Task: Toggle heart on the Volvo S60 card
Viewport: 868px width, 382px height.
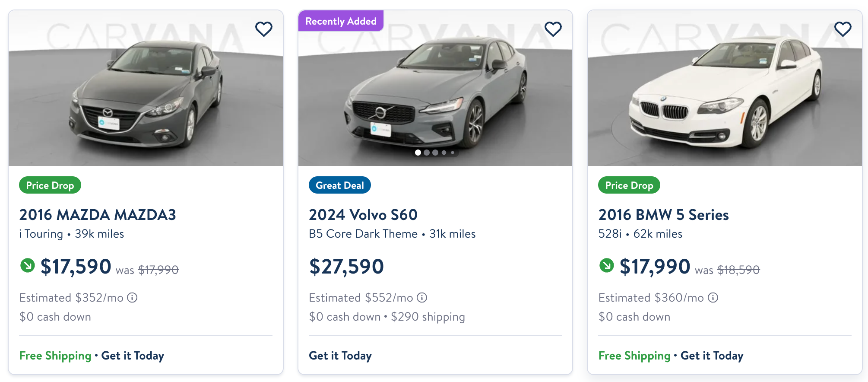Action: pos(553,29)
